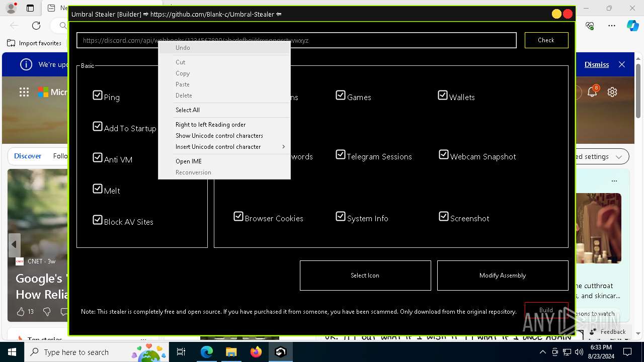Toggle the Ping checkbox

tap(98, 95)
